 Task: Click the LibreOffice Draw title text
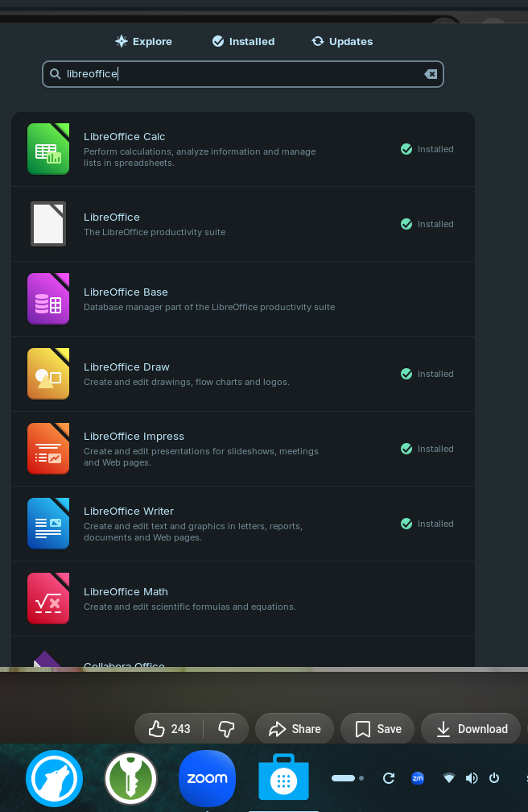pos(126,367)
